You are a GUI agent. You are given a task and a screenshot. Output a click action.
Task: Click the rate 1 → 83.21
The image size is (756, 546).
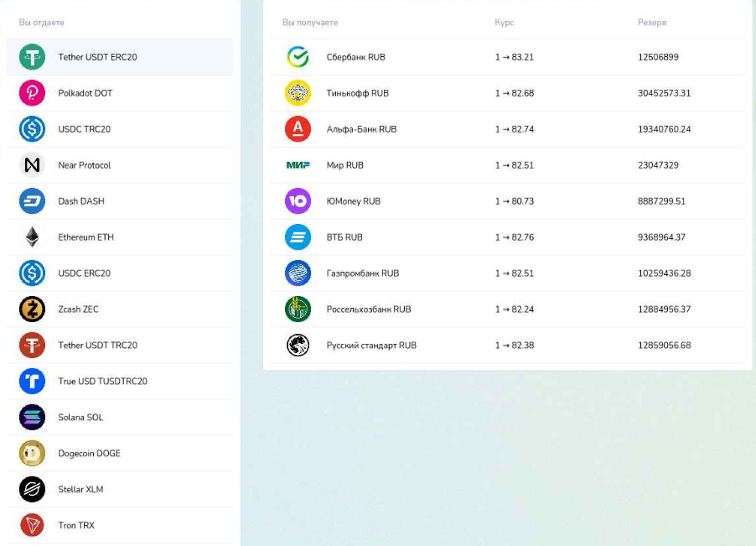(x=515, y=57)
